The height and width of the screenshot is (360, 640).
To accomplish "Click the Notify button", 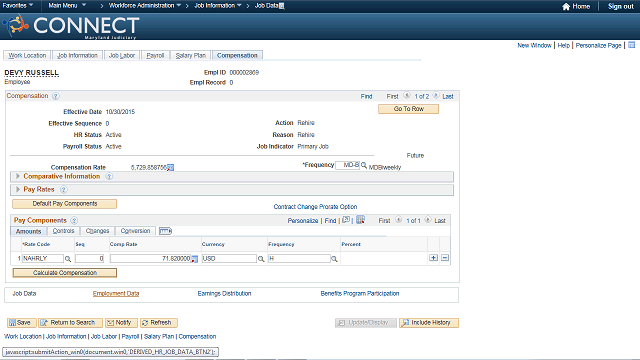I will (x=121, y=323).
